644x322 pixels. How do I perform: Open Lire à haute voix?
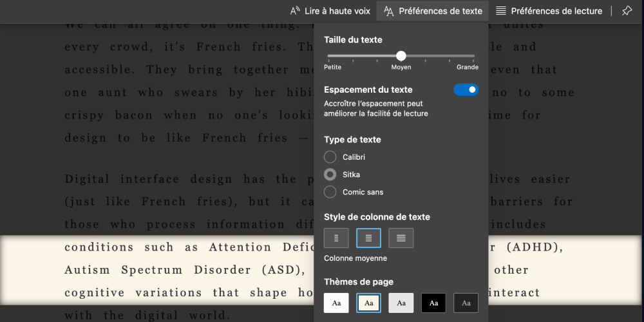[x=330, y=11]
